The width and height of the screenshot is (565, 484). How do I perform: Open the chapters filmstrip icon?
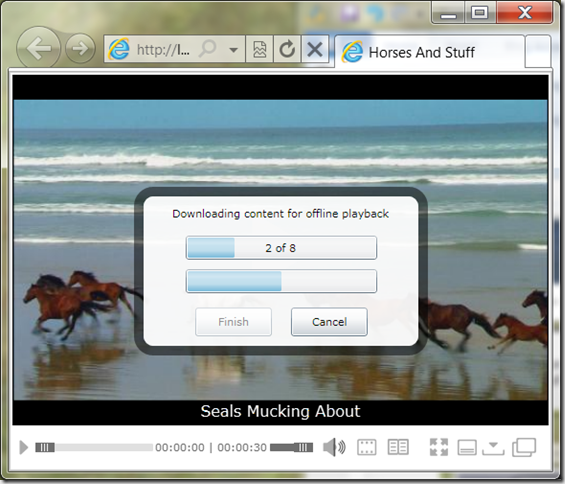click(366, 447)
